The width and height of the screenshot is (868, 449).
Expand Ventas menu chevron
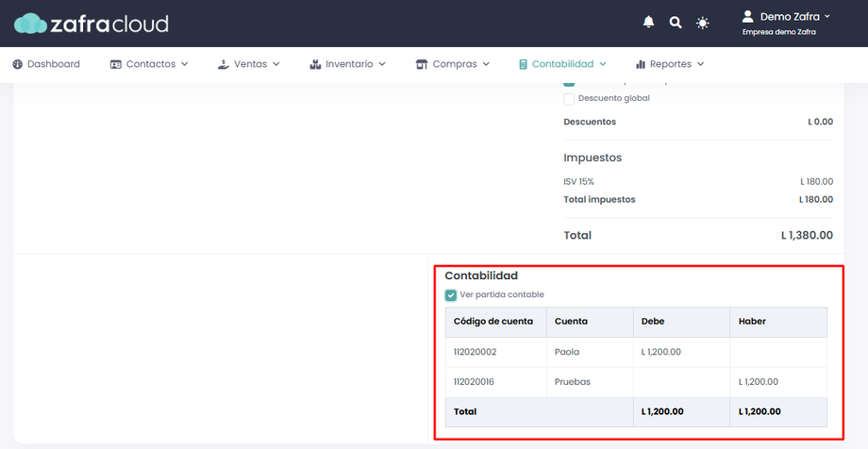tap(275, 64)
